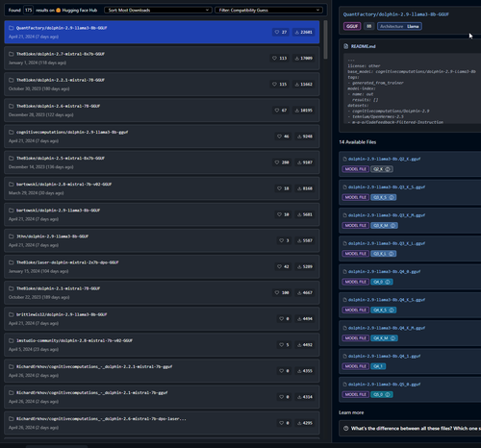Click info icon on Q3_K_M quantization badge
This screenshot has width=481, height=448.
(x=392, y=226)
